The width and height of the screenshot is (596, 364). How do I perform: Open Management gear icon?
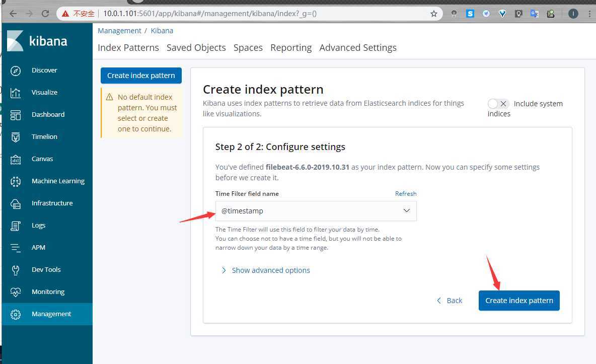coord(16,314)
